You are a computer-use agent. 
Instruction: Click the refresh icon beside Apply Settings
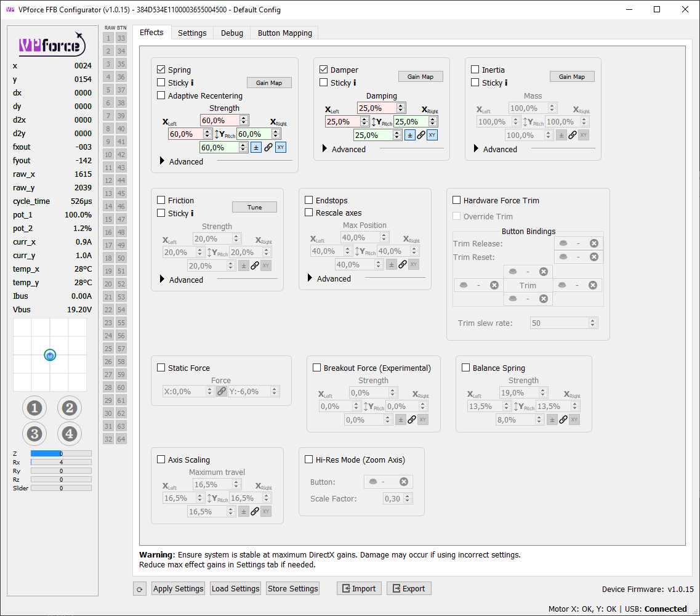140,589
